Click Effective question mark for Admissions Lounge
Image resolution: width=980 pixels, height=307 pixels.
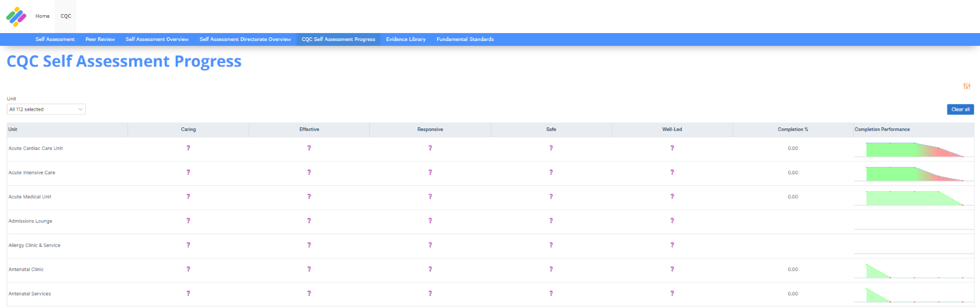pos(309,221)
